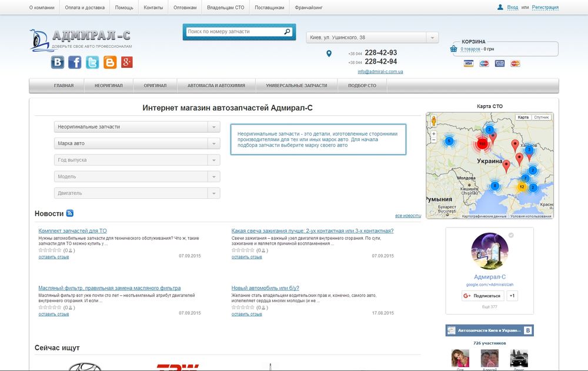Switch the map to Спутник view
The image size is (588, 371).
pyautogui.click(x=542, y=118)
